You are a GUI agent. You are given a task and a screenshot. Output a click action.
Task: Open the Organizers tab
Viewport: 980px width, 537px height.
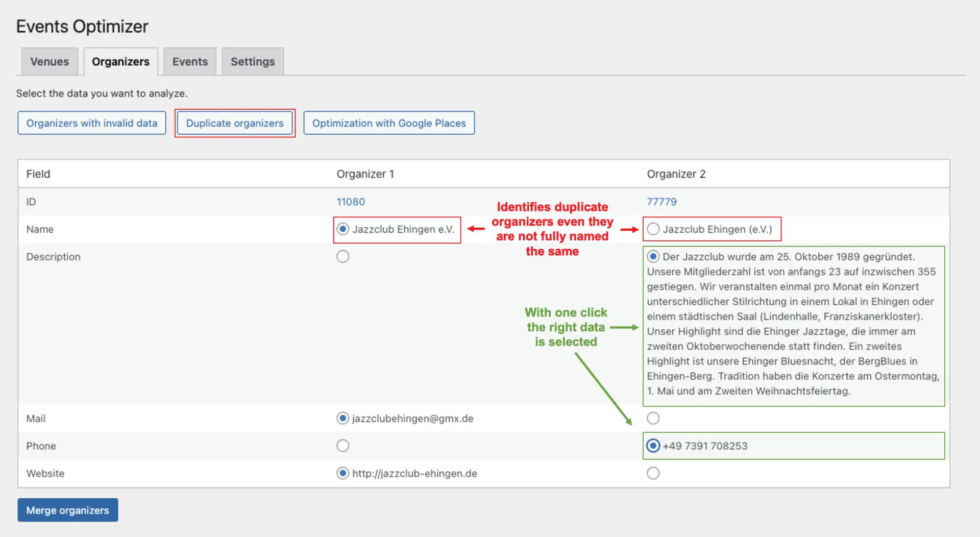coord(120,62)
